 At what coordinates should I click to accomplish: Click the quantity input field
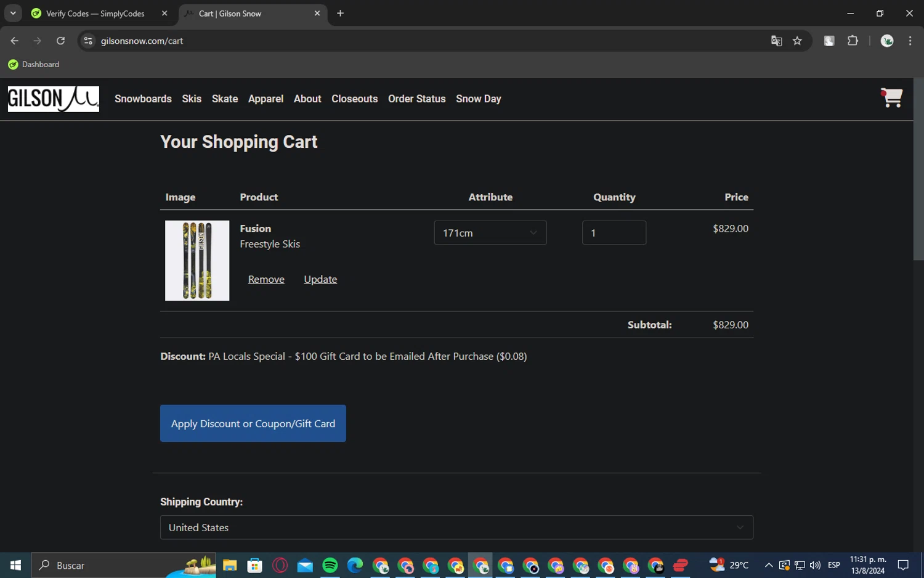click(x=614, y=233)
